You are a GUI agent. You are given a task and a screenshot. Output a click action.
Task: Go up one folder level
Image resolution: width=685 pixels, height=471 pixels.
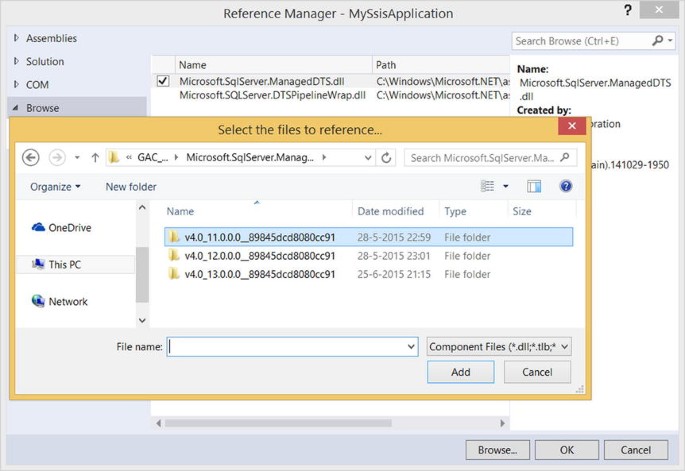click(95, 158)
